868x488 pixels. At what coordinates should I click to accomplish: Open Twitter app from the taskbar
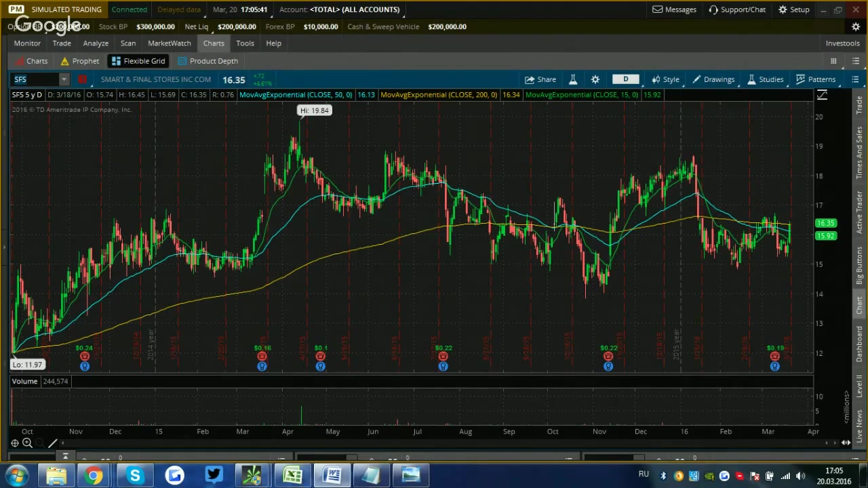click(x=214, y=476)
